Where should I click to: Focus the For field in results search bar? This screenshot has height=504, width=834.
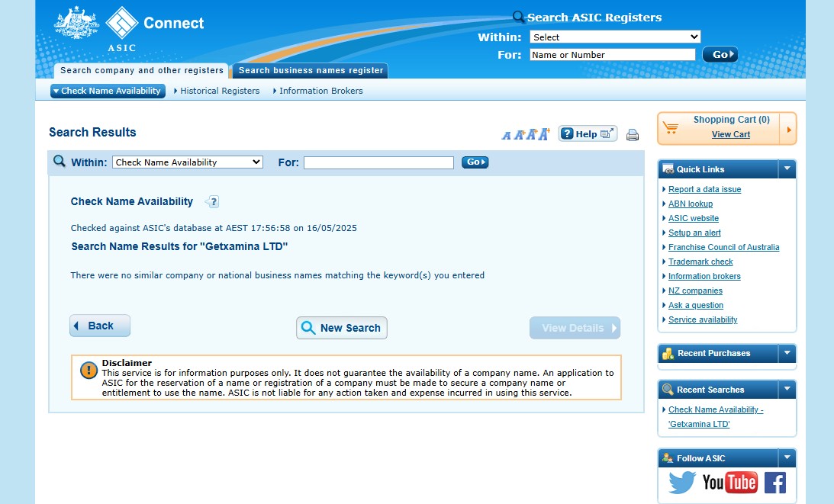point(378,162)
